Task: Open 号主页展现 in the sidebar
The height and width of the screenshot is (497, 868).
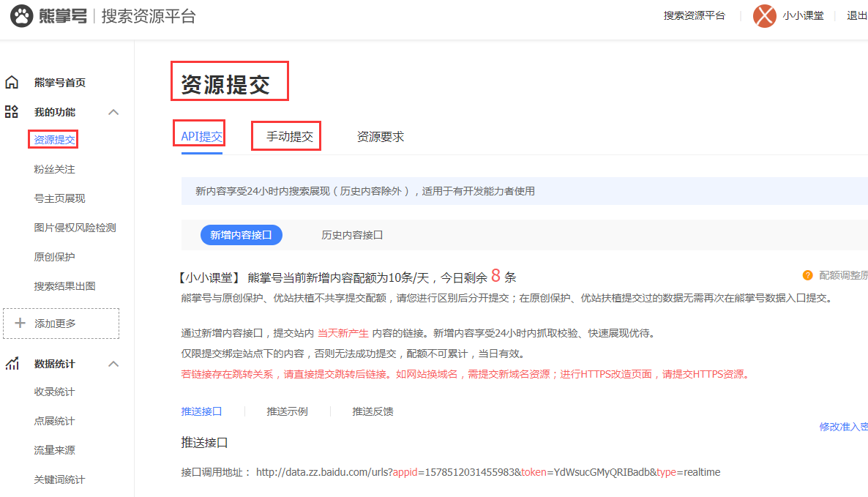Action: tap(59, 198)
